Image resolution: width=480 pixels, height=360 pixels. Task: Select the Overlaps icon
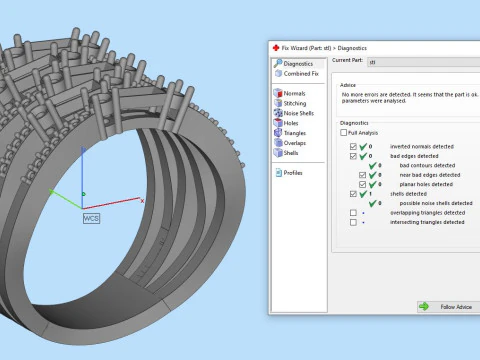click(278, 143)
